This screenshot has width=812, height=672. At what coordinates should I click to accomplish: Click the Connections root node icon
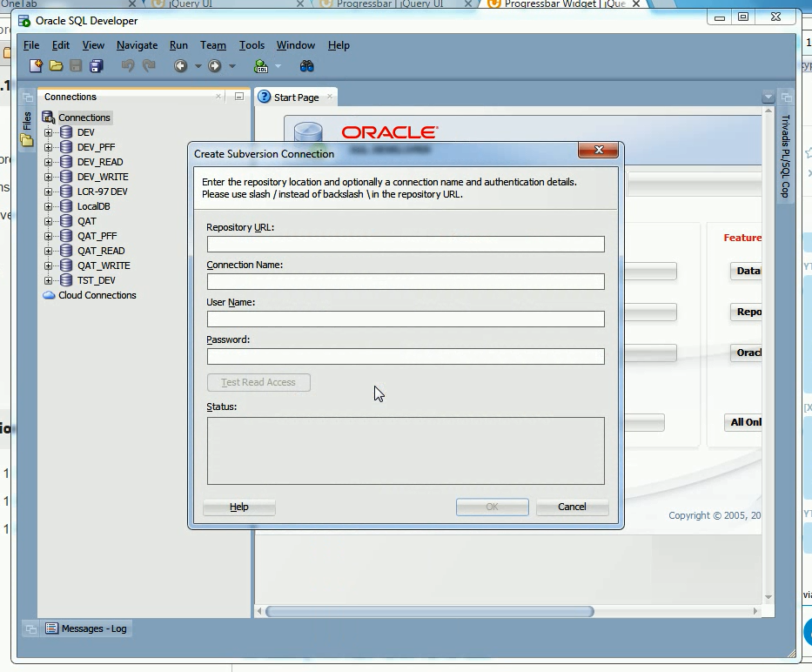[x=49, y=118]
